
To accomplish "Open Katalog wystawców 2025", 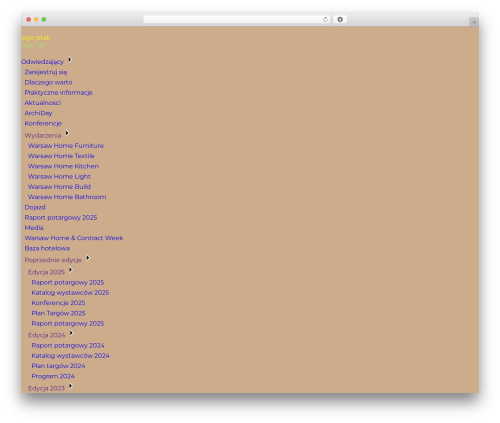I will pyautogui.click(x=70, y=293).
